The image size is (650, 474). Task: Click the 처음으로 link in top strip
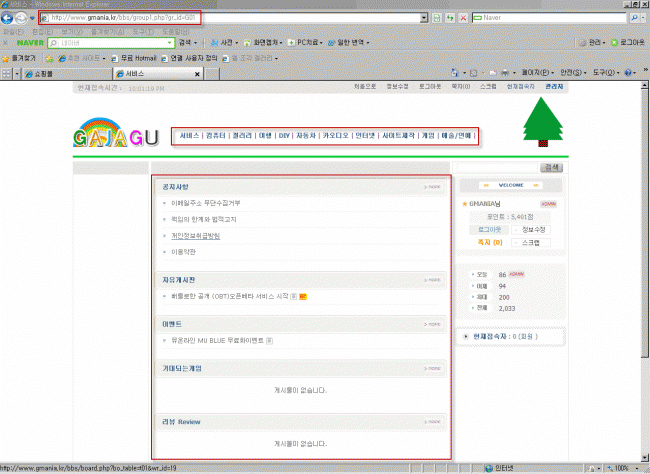click(365, 86)
